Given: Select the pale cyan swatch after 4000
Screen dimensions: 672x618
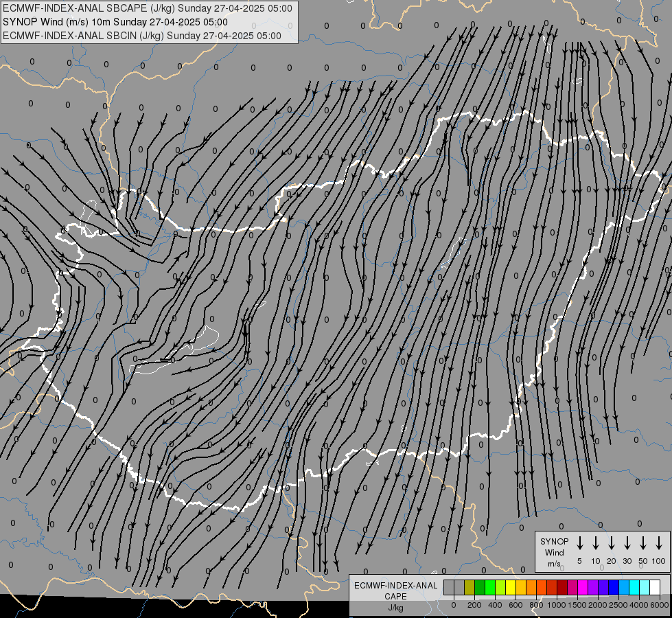Looking at the screenshot, I should [645, 587].
